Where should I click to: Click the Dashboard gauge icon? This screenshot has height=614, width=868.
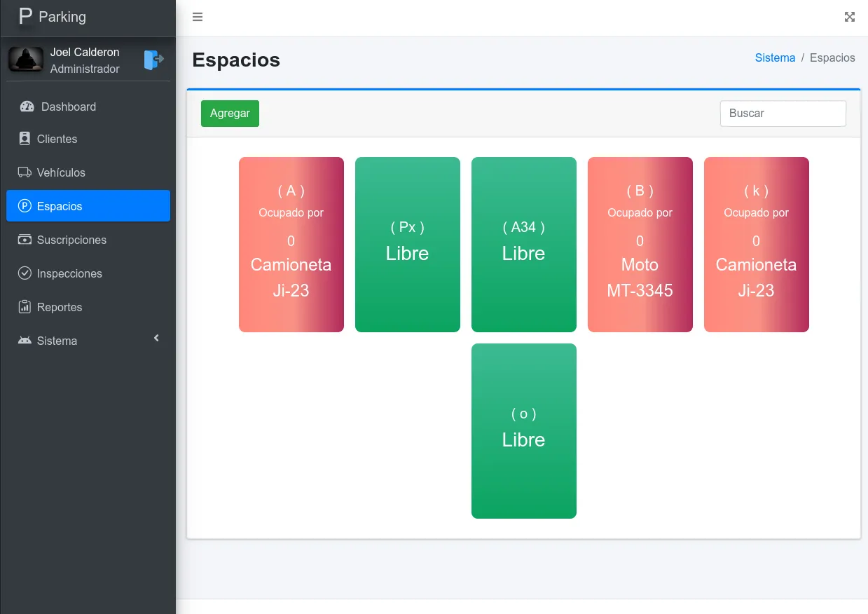(27, 107)
